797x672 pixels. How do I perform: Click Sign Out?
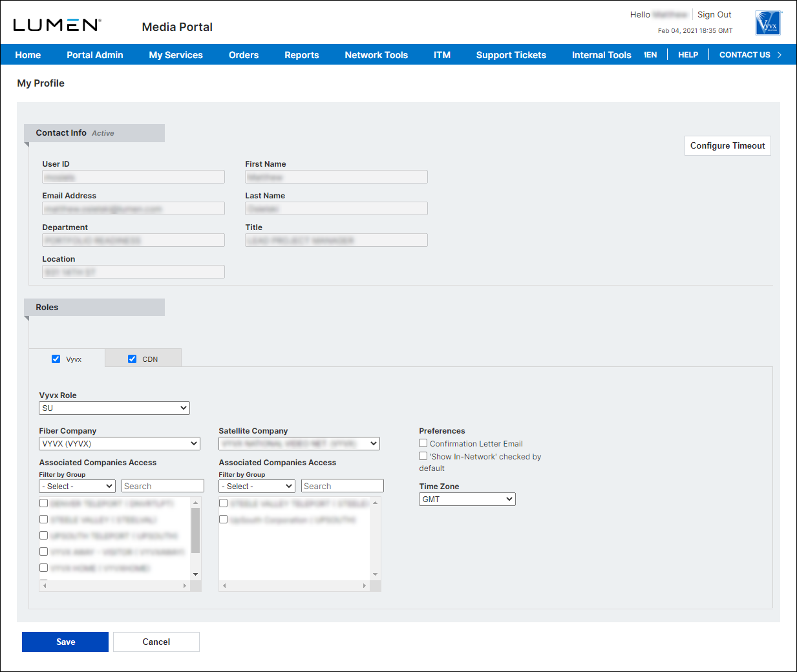714,14
